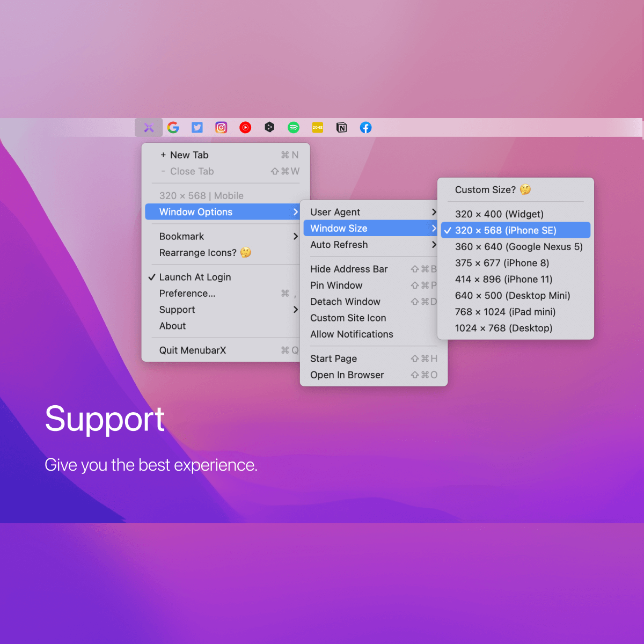Viewport: 644px width, 644px height.
Task: Click the 320 × 568 | Mobile label
Action: 201,196
